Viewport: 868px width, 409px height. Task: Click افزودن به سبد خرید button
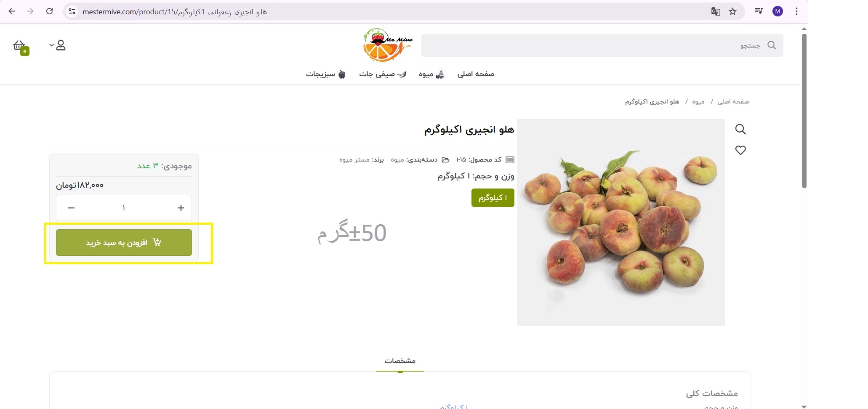click(x=124, y=242)
